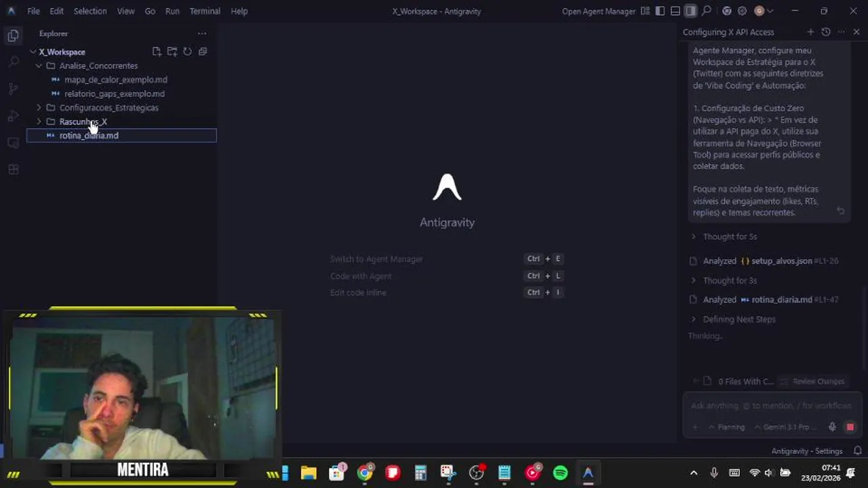
Task: Click Review Changes button
Action: click(x=812, y=382)
